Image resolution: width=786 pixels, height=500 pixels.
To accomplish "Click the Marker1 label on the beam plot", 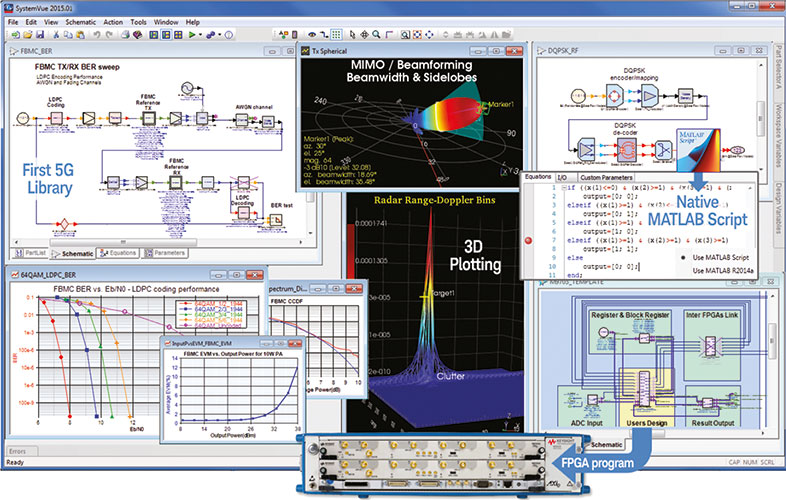I will (501, 104).
